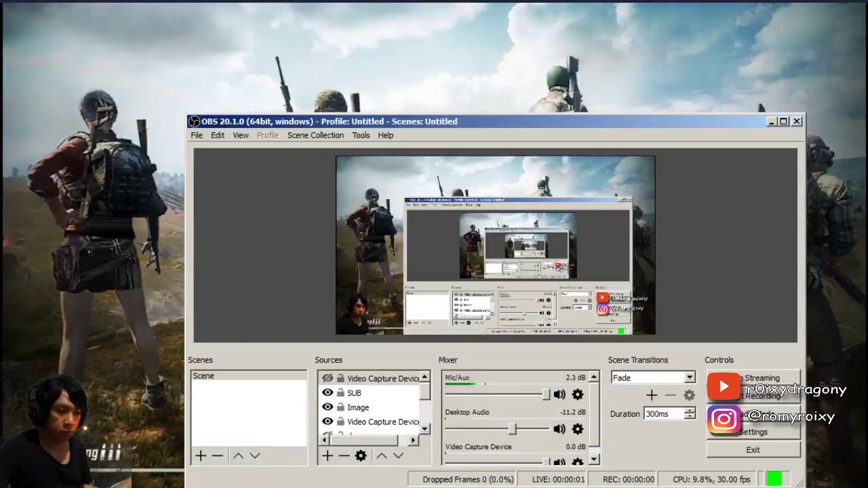Remove scene using minus icon in Scenes
The image size is (868, 488).
click(217, 455)
